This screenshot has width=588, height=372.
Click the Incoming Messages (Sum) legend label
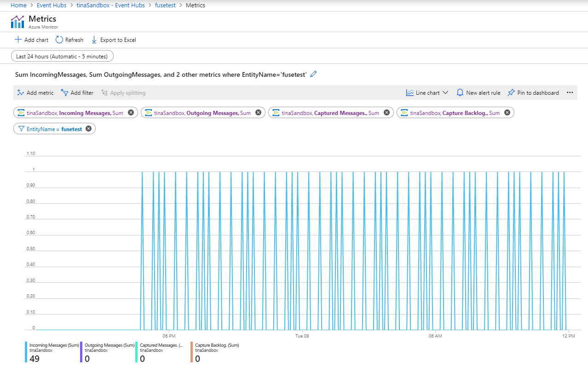(54, 345)
